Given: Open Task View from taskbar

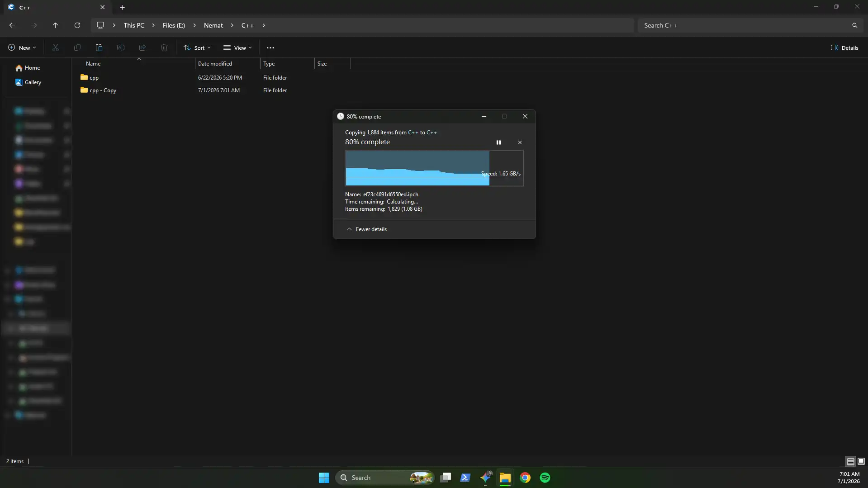Looking at the screenshot, I should coord(446,478).
